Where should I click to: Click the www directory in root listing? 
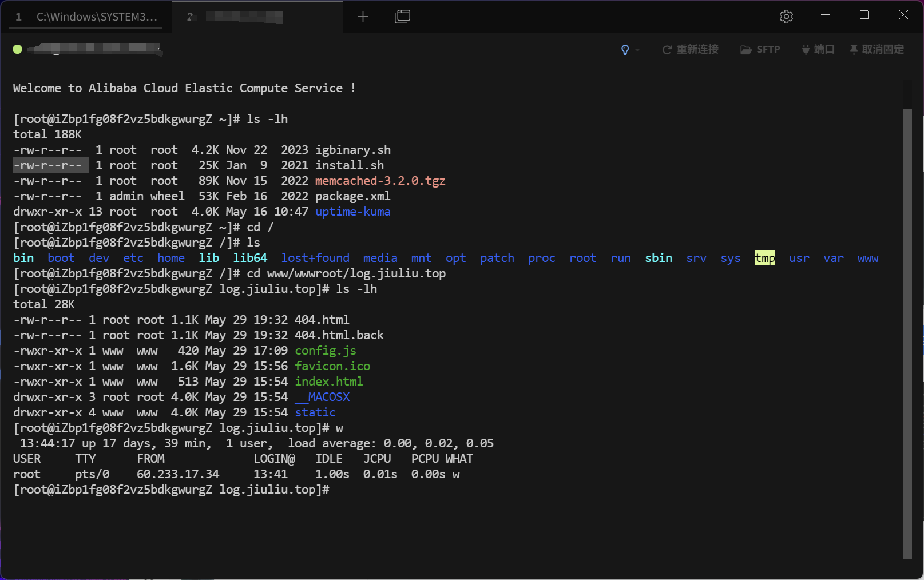[x=868, y=258]
